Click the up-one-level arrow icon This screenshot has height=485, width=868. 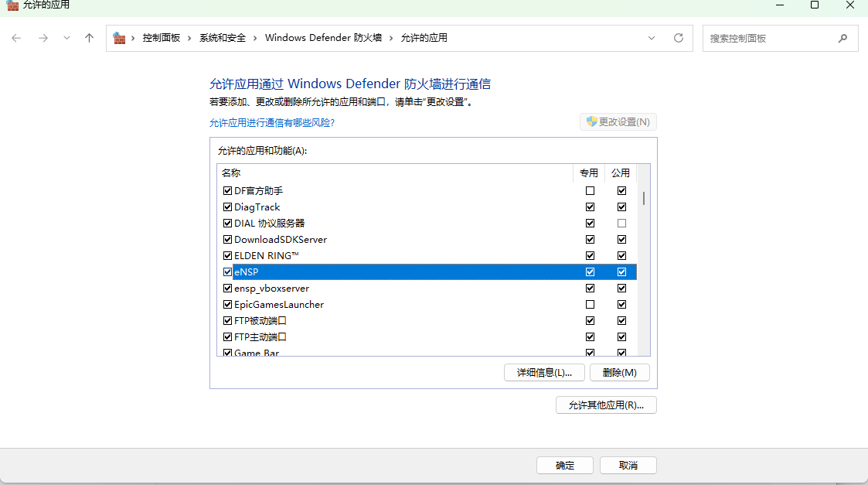89,37
